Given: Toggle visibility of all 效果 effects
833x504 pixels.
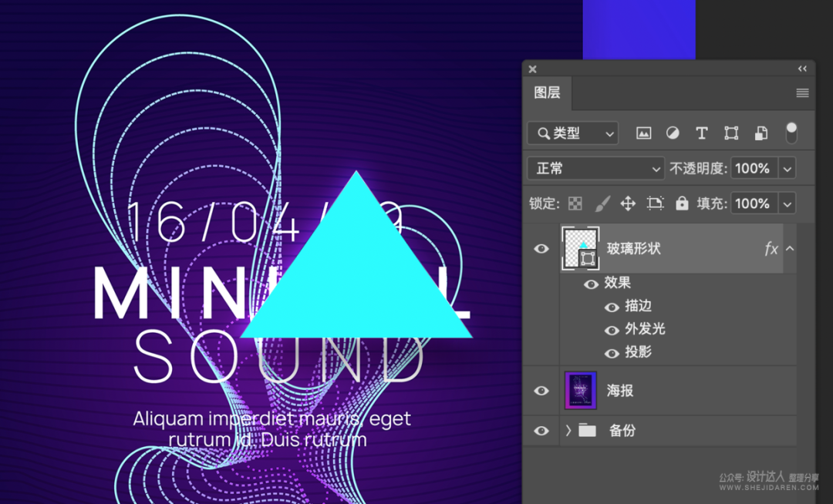Looking at the screenshot, I should point(591,284).
